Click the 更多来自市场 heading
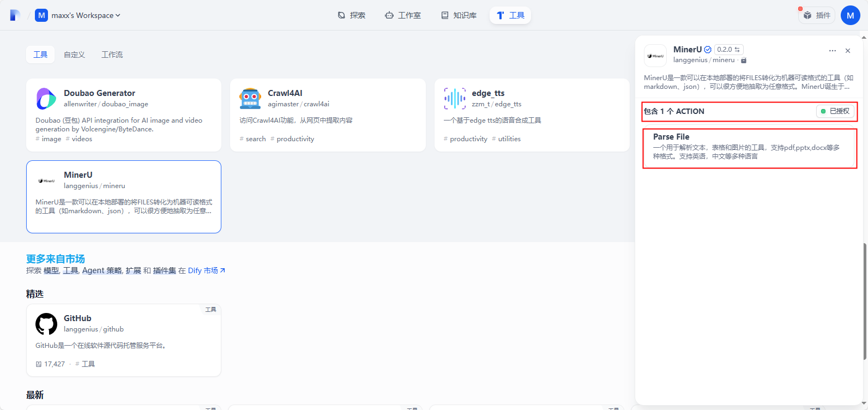This screenshot has height=410, width=868. [x=56, y=259]
